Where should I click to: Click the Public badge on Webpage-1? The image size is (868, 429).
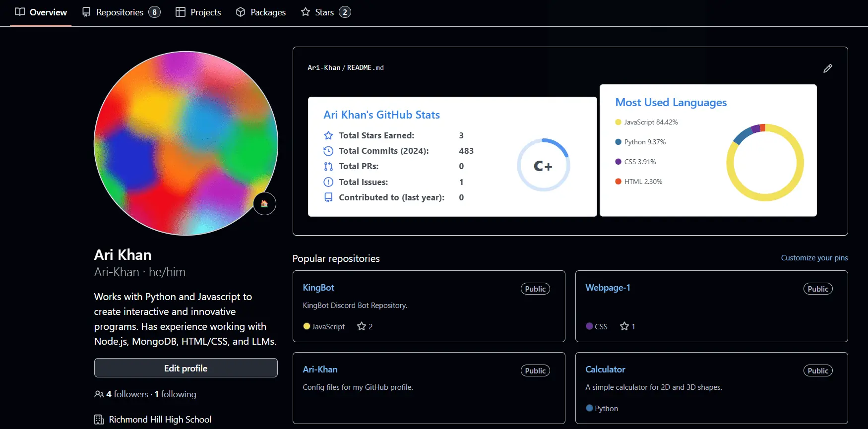818,289
